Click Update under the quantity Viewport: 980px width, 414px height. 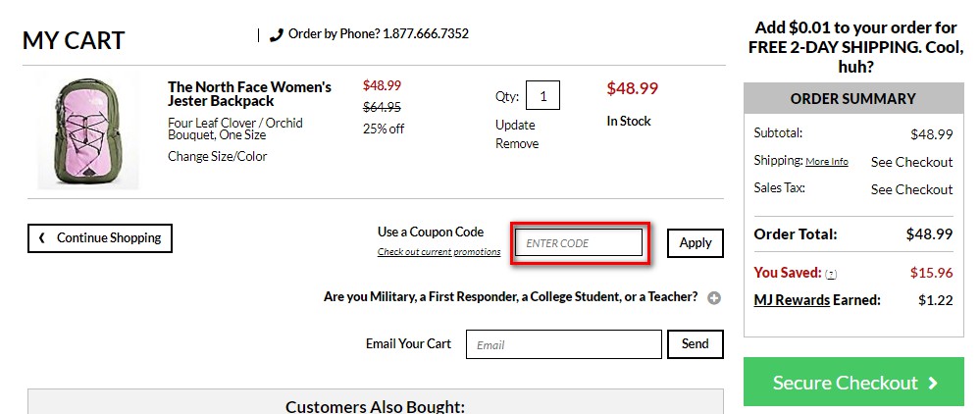click(515, 125)
